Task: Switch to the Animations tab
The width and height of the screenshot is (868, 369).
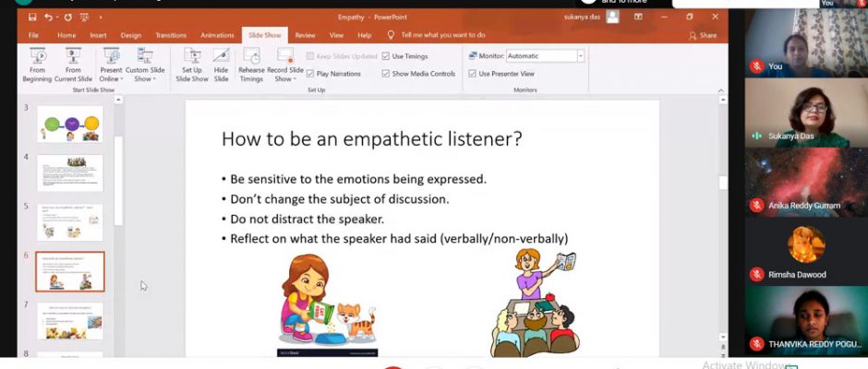Action: pos(217,35)
